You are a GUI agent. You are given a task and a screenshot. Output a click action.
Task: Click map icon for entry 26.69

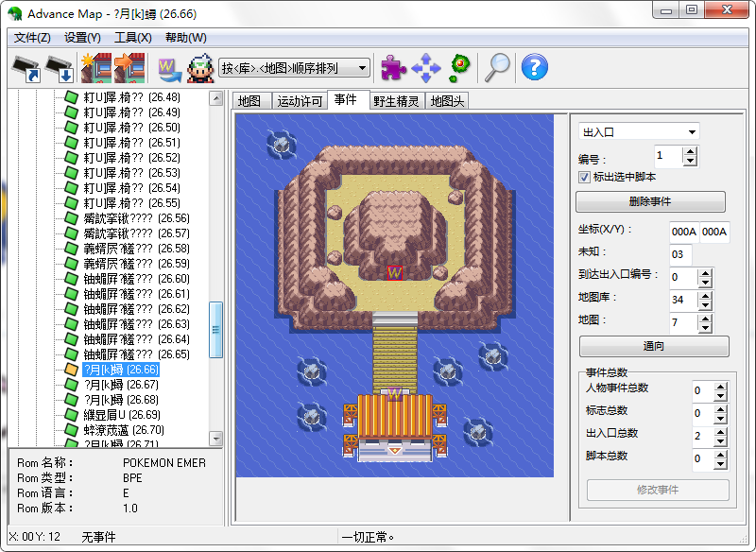[x=72, y=415]
